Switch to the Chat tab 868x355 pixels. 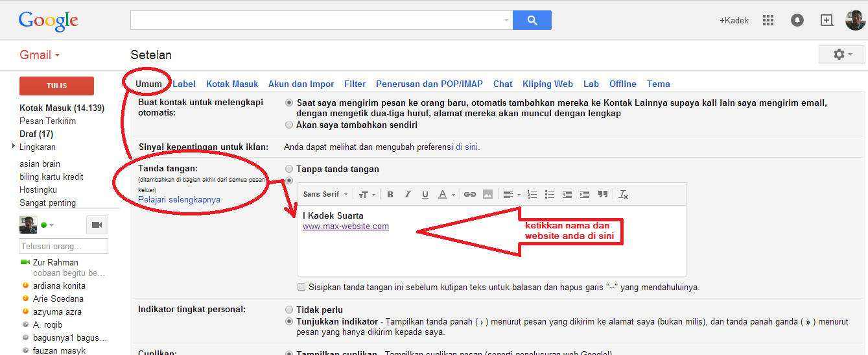click(502, 84)
